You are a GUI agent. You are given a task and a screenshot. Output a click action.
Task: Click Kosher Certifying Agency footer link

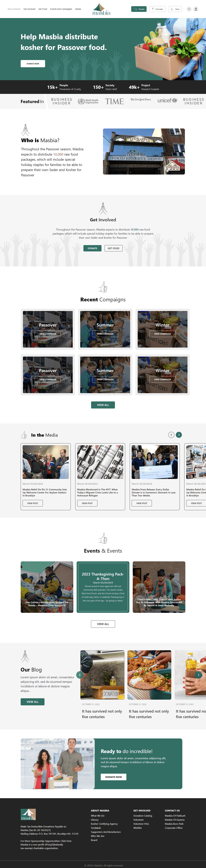click(x=104, y=824)
